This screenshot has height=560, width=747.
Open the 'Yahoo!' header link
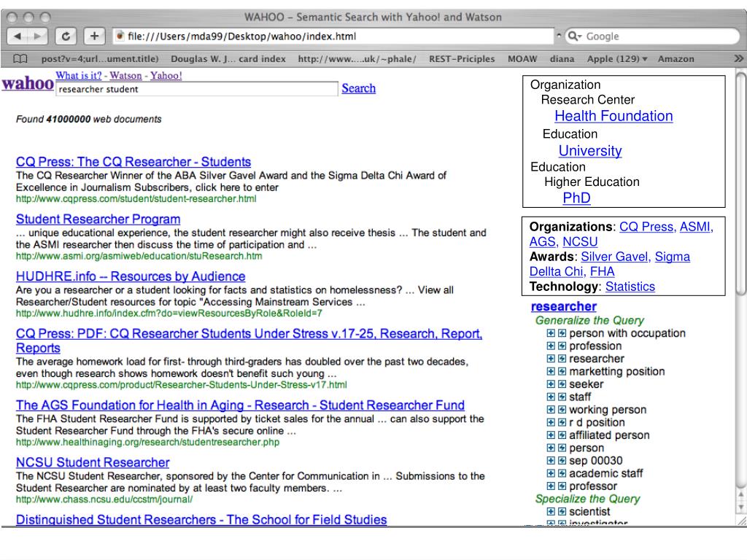tap(166, 75)
